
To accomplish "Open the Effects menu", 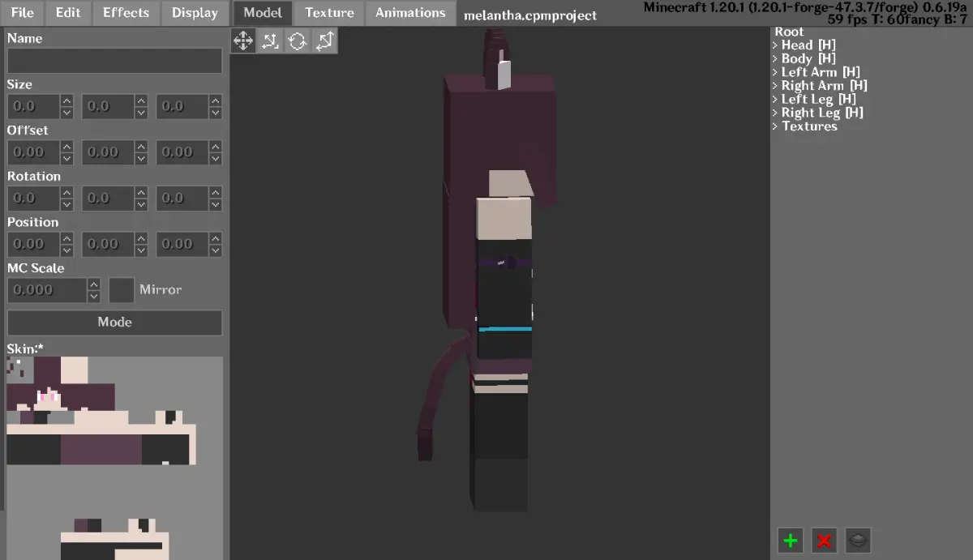I will (x=126, y=13).
